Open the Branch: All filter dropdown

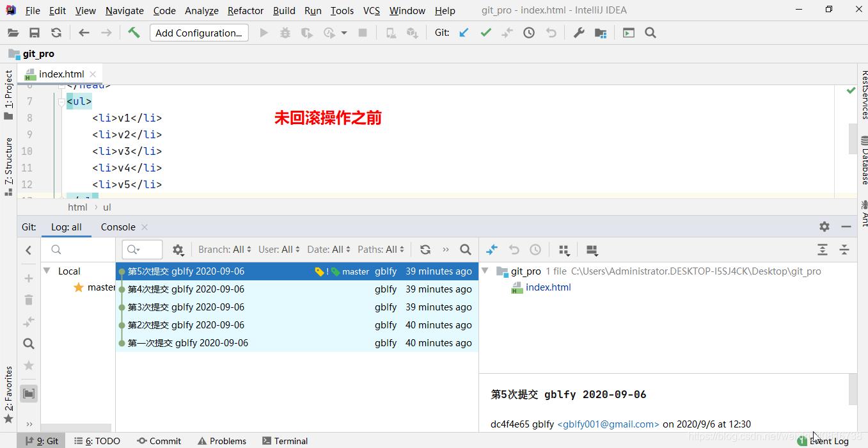pyautogui.click(x=225, y=250)
